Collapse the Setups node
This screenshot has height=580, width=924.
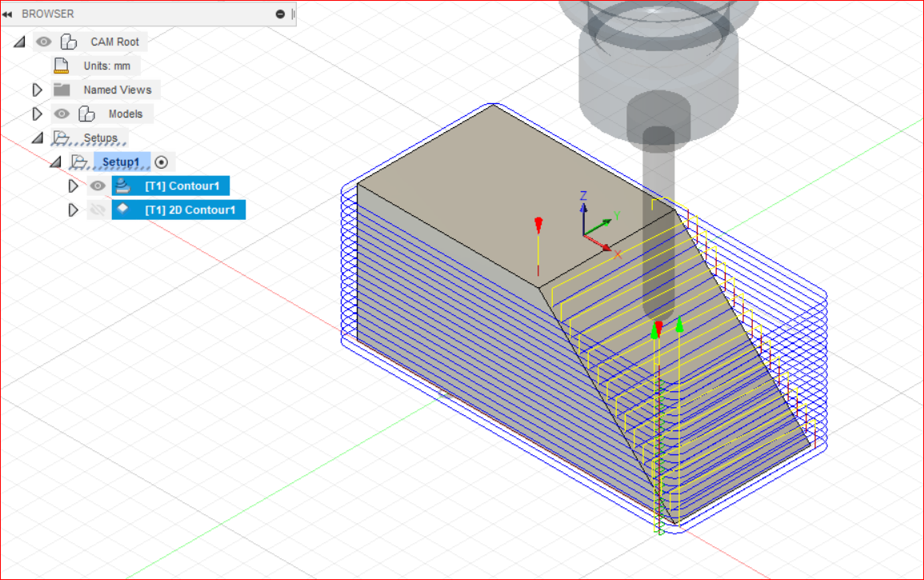pos(38,138)
